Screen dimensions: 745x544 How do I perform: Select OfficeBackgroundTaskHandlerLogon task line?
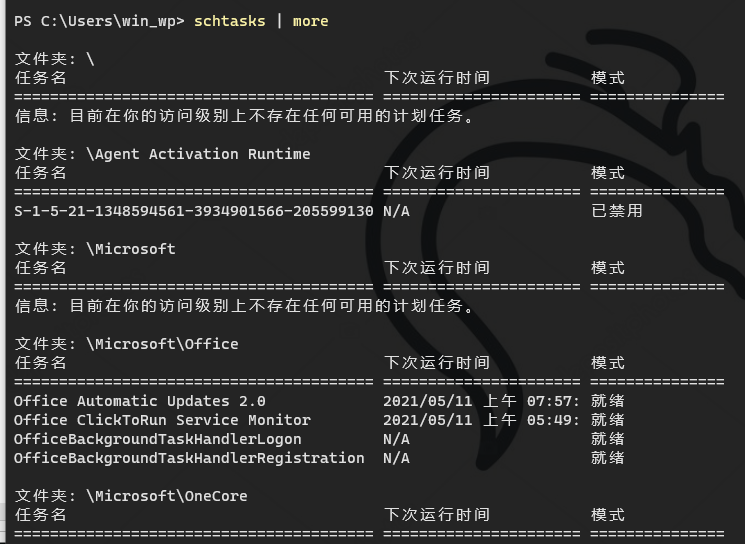click(158, 439)
